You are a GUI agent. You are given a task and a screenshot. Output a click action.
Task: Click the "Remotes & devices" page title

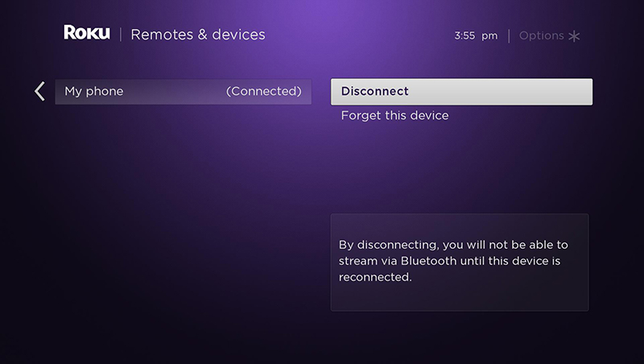coord(198,35)
